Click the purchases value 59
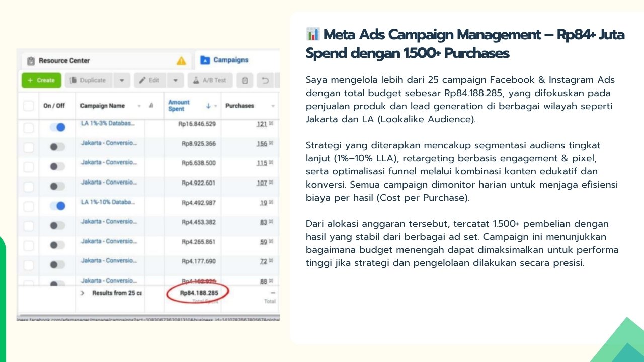Image resolution: width=644 pixels, height=362 pixels. [x=264, y=242]
